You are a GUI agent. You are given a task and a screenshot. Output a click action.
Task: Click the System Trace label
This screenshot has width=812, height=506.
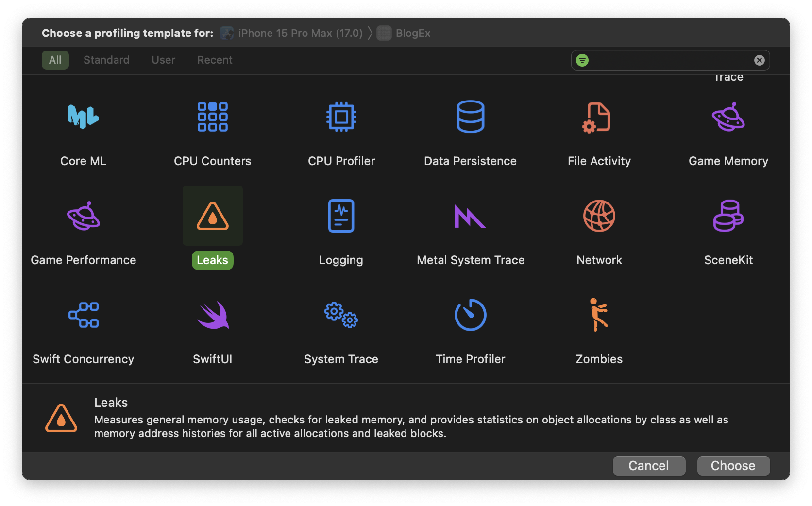click(x=341, y=359)
